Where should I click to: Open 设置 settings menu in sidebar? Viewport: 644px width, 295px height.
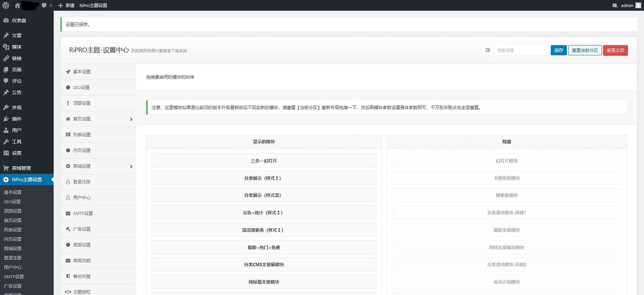(x=27, y=153)
